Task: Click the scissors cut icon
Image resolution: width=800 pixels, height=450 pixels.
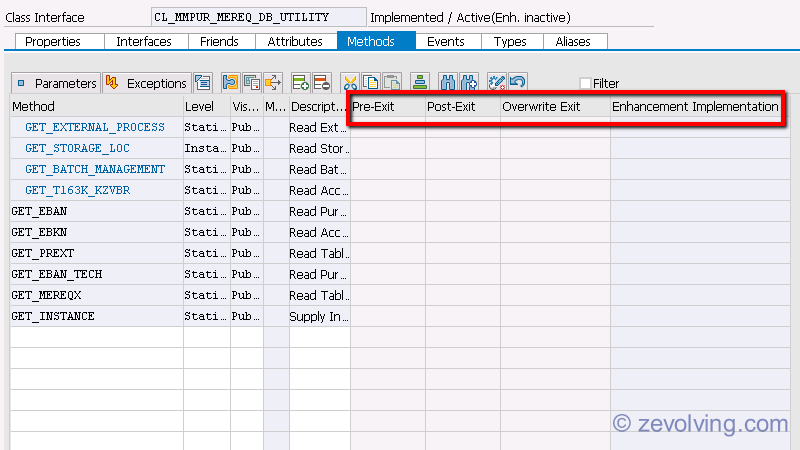Action: click(x=350, y=83)
